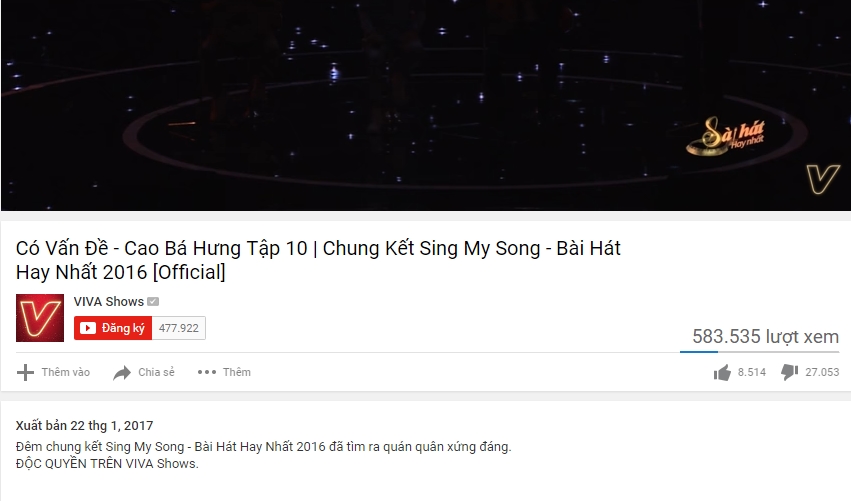Open the VIVA Shows channel link
The height and width of the screenshot is (501, 851).
pos(109,302)
